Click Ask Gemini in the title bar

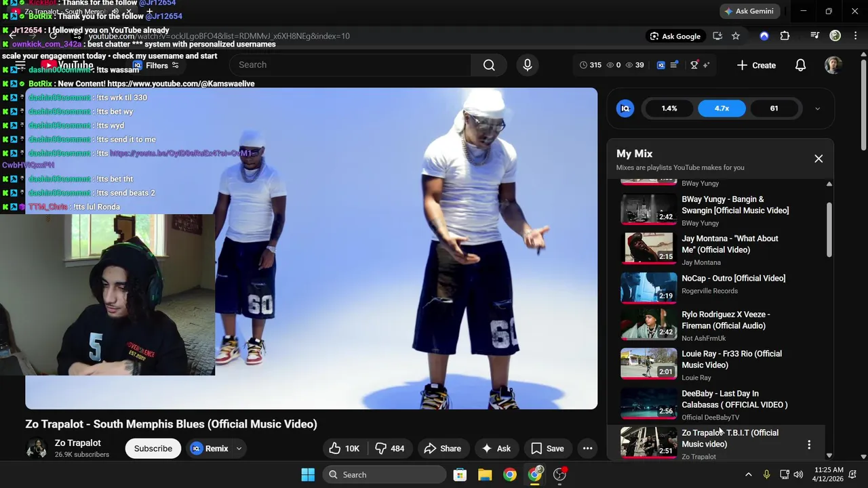(x=748, y=11)
